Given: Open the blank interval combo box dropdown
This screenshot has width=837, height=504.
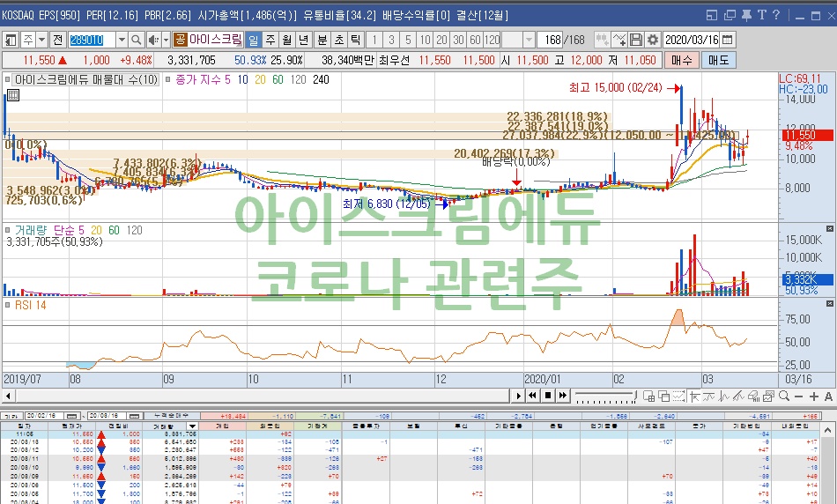Looking at the screenshot, I should pos(529,40).
